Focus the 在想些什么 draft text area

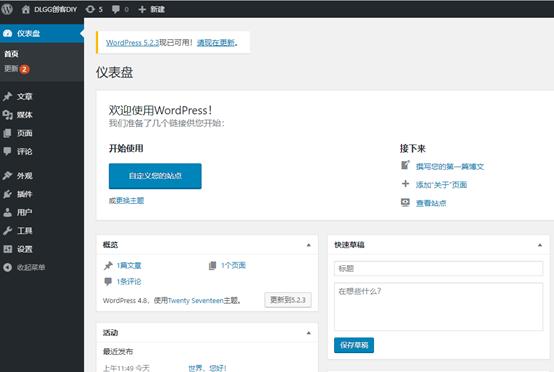tap(438, 307)
